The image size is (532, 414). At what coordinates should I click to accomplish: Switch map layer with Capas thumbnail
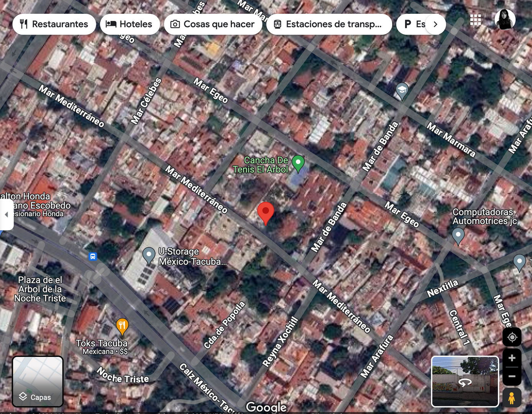38,381
